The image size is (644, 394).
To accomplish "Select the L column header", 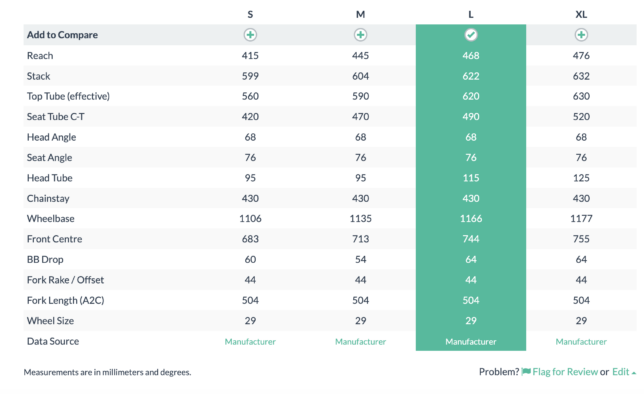I will (471, 14).
